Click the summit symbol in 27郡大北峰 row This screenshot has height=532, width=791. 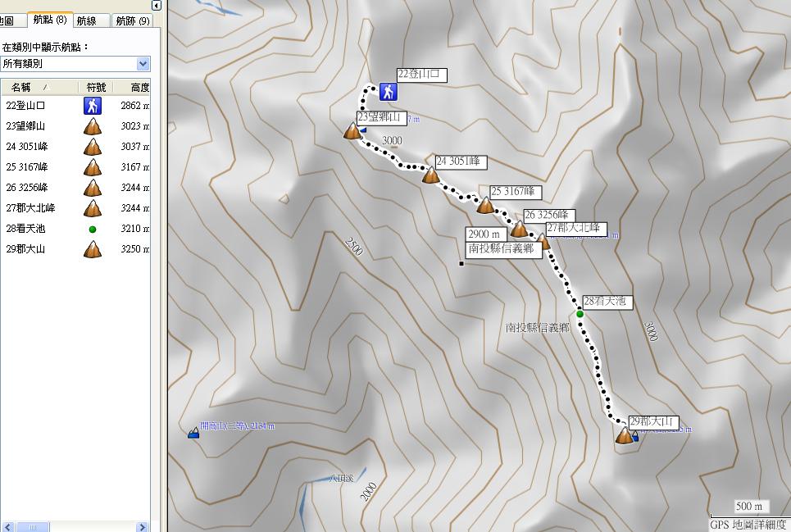(x=93, y=208)
